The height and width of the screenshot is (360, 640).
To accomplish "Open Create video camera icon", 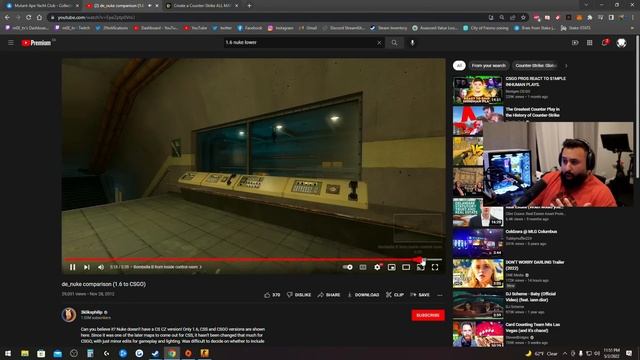I will tap(575, 42).
